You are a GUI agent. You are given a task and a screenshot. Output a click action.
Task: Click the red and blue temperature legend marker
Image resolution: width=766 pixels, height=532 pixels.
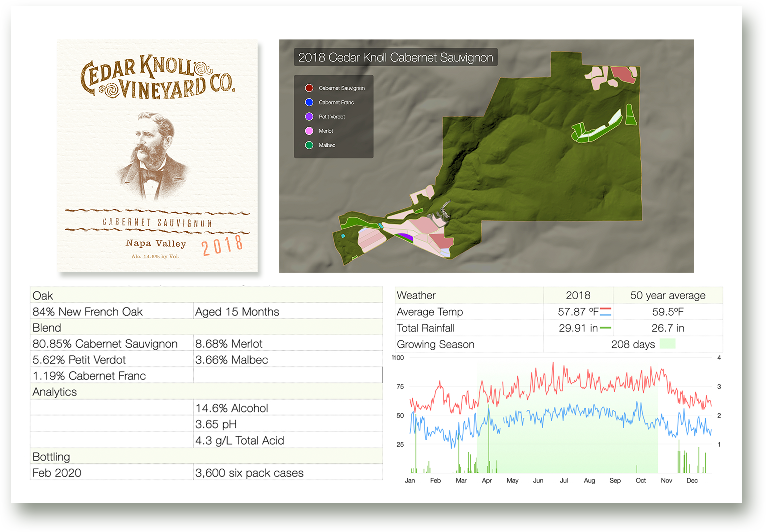coord(605,312)
